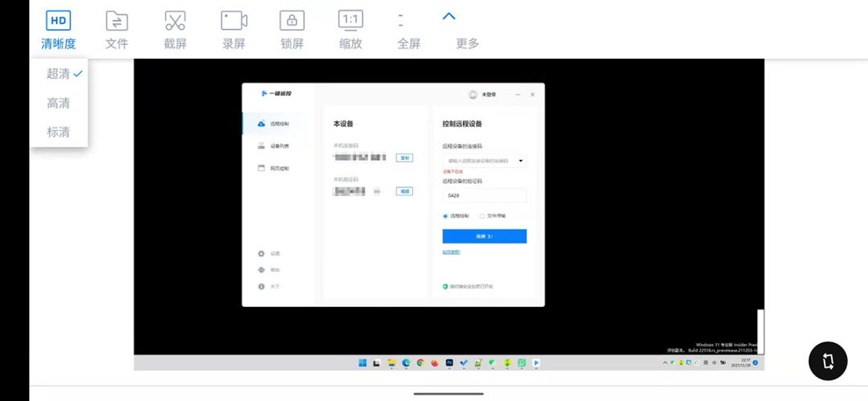Screen dimensions: 868x401
Task: Open the 清晰度 HD quality tool
Action: (x=58, y=30)
